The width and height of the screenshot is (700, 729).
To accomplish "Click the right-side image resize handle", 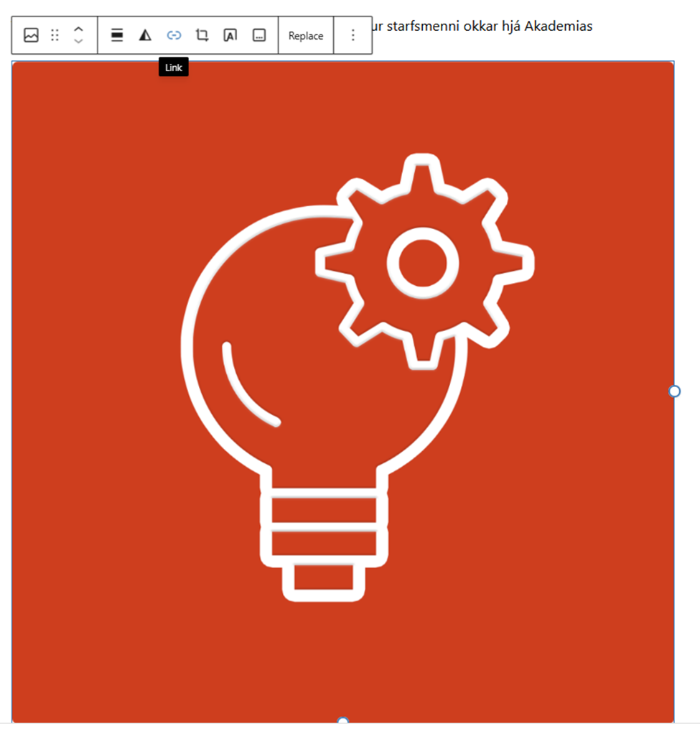I will [674, 391].
